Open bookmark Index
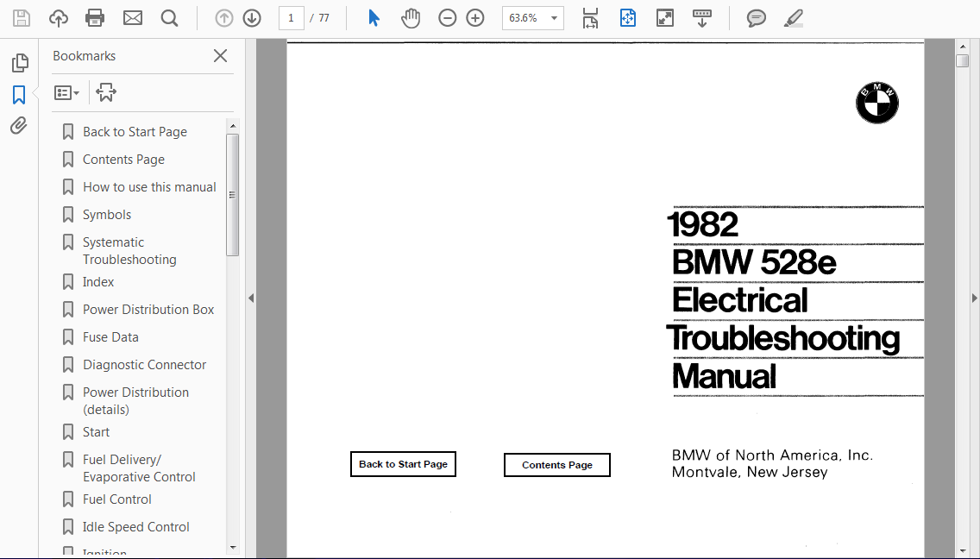The height and width of the screenshot is (559, 980). (x=98, y=282)
